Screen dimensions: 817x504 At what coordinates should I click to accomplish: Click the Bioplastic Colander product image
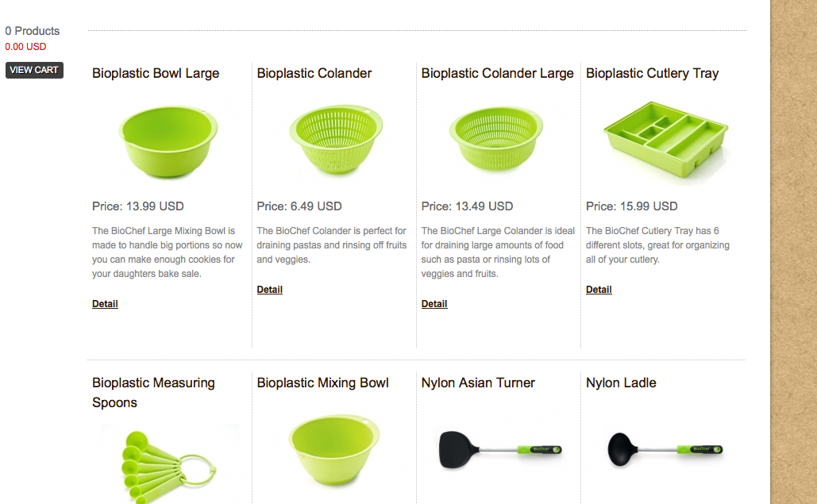point(335,140)
